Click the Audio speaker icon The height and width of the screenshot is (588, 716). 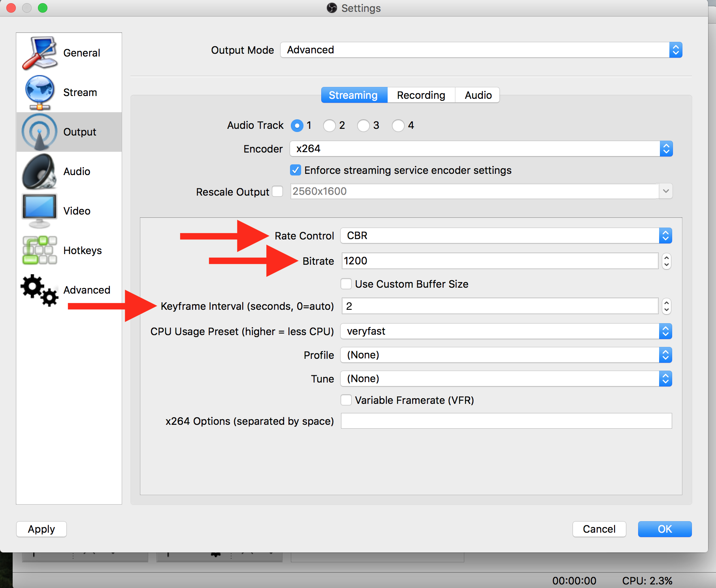point(40,171)
